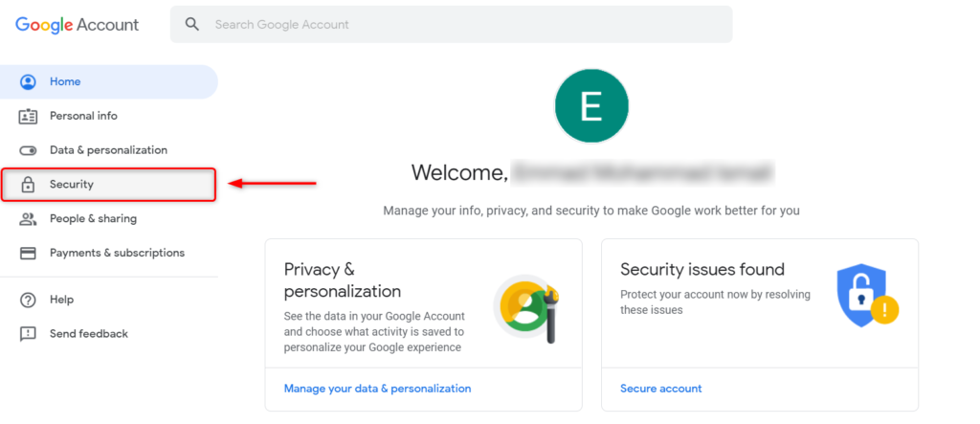The width and height of the screenshot is (980, 424).
Task: Open Data & personalization section
Action: pyautogui.click(x=109, y=150)
